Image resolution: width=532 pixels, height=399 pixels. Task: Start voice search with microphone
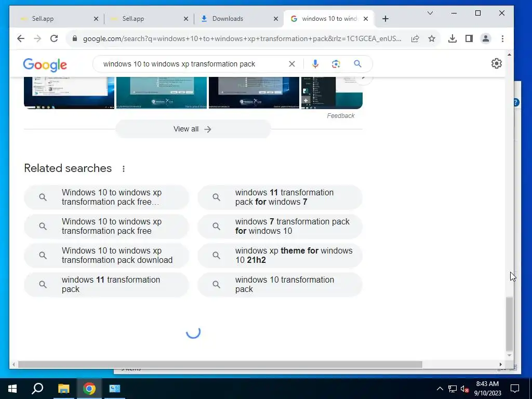(315, 64)
